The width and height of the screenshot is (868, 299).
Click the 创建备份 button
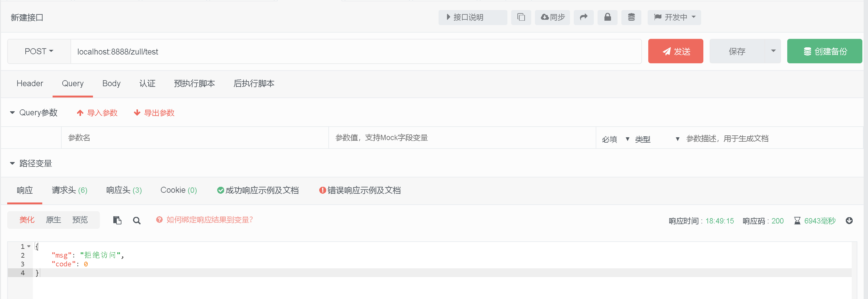tap(824, 51)
